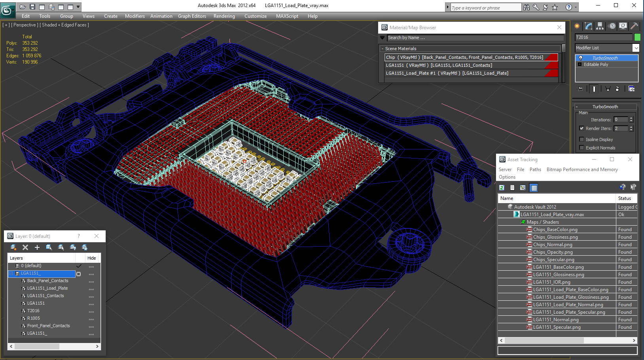
Task: Click Add Selected Objects plus icon
Action: pyautogui.click(x=37, y=247)
